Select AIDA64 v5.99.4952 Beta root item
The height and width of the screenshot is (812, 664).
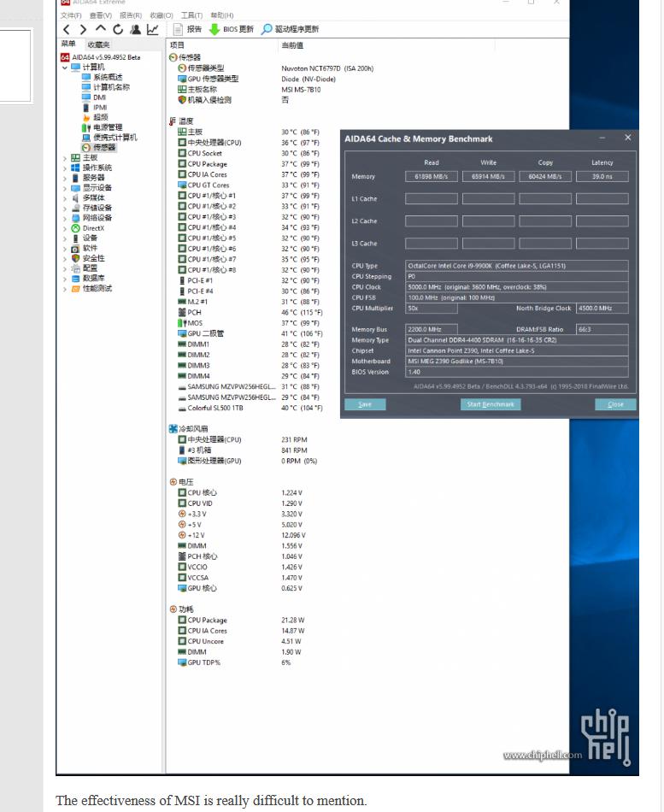pyautogui.click(x=101, y=57)
